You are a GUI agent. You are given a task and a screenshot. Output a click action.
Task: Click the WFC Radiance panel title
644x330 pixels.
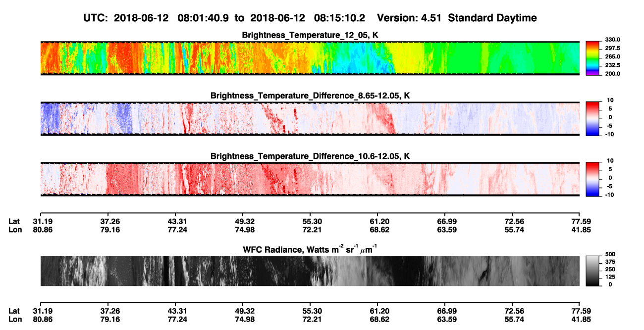coord(310,249)
